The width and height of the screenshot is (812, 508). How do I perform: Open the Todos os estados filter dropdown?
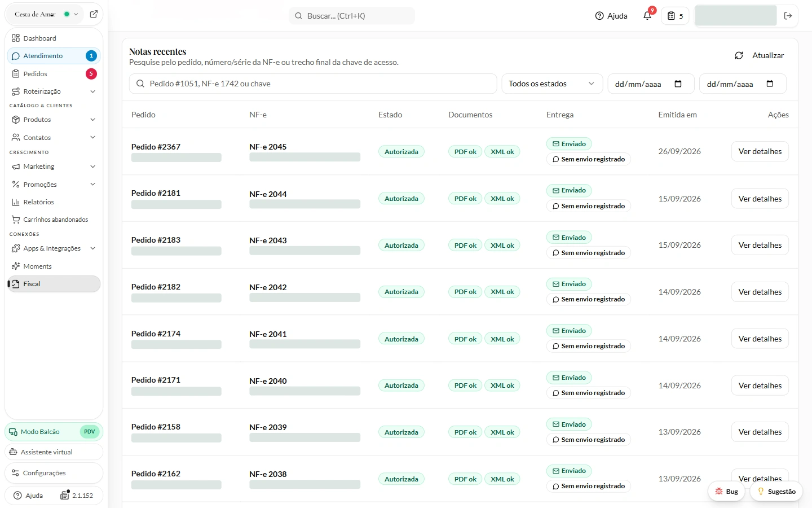pos(552,84)
